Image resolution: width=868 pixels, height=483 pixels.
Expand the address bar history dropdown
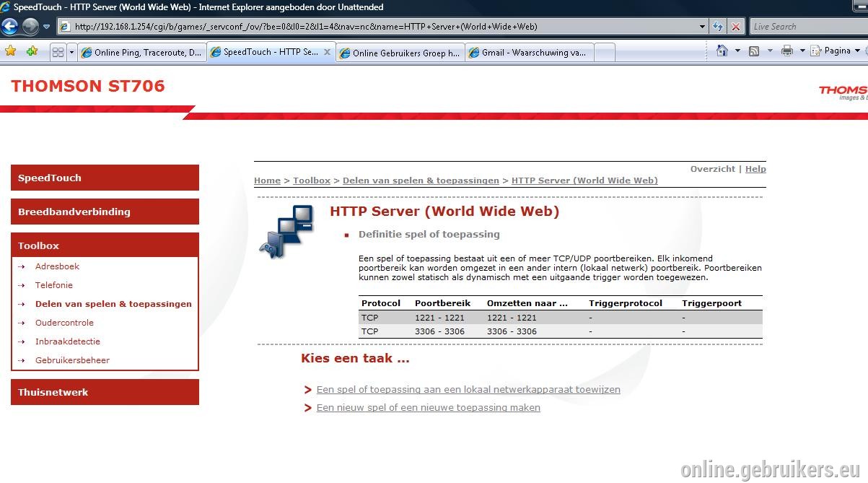702,27
